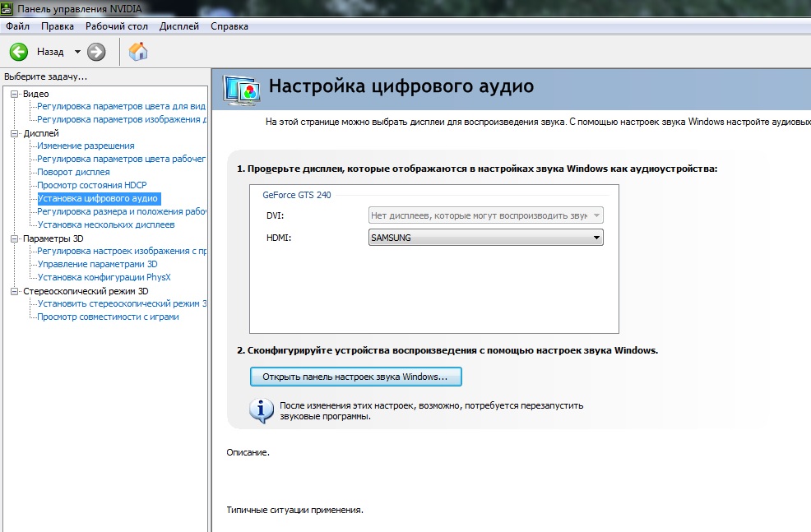
Task: Open Управление параметрами 3D page
Action: pyautogui.click(x=97, y=264)
